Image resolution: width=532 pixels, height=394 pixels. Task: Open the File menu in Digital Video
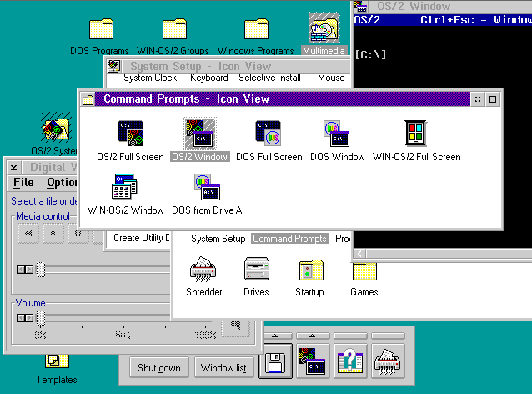coord(23,182)
